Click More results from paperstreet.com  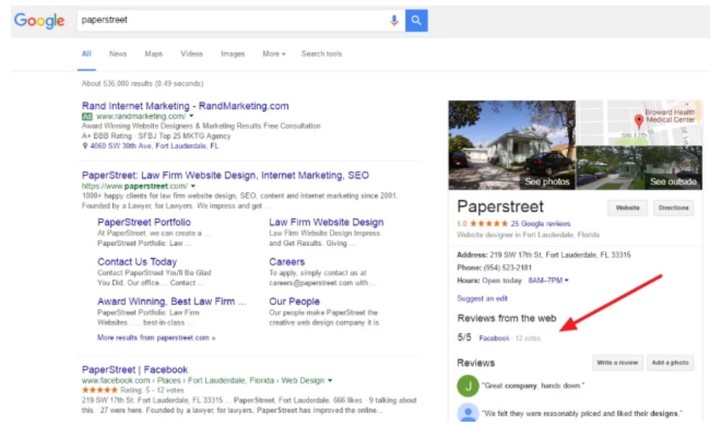coord(156,338)
